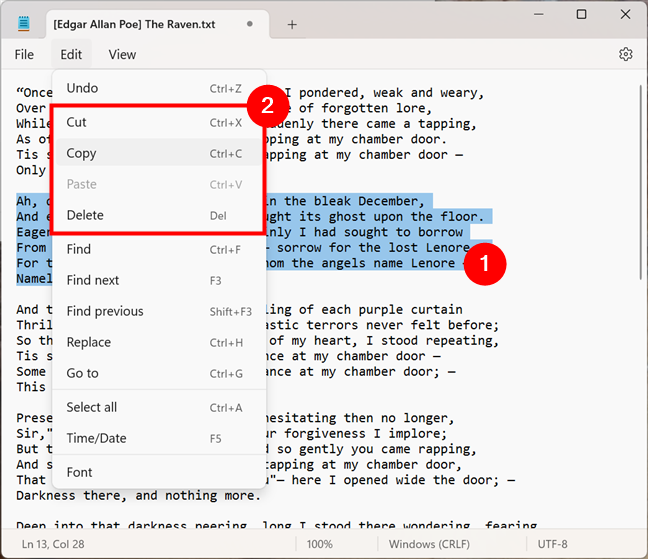Click in line ending 'terrors never felt before;'
The image size is (648, 559).
click(382, 325)
